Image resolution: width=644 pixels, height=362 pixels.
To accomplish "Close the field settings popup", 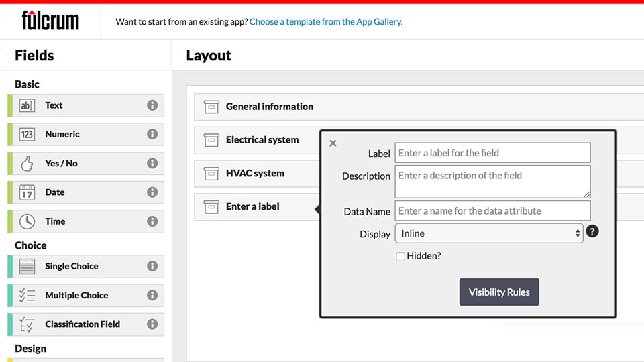I will pos(333,143).
